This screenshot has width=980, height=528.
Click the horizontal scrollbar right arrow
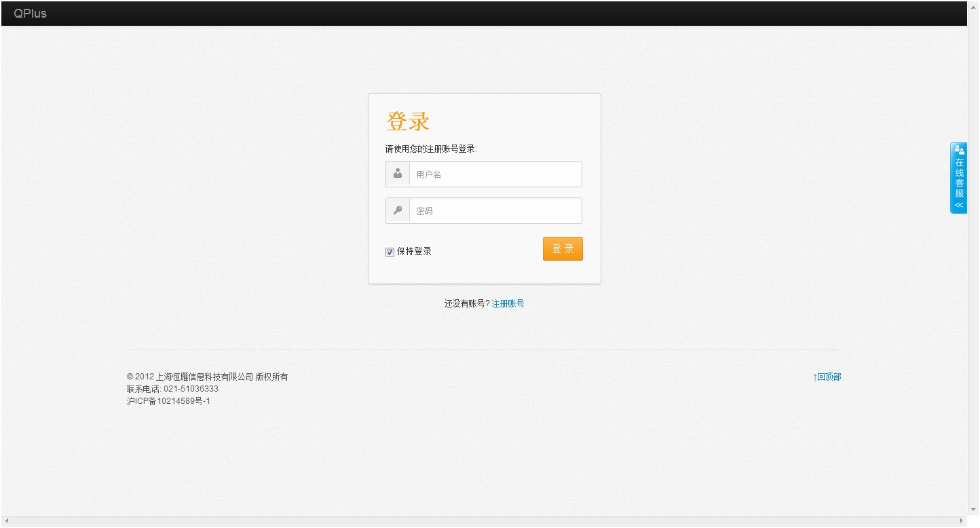coord(962,521)
